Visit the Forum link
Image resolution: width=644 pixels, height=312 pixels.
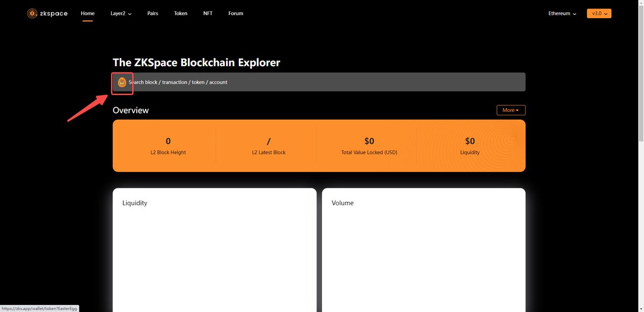pyautogui.click(x=236, y=13)
